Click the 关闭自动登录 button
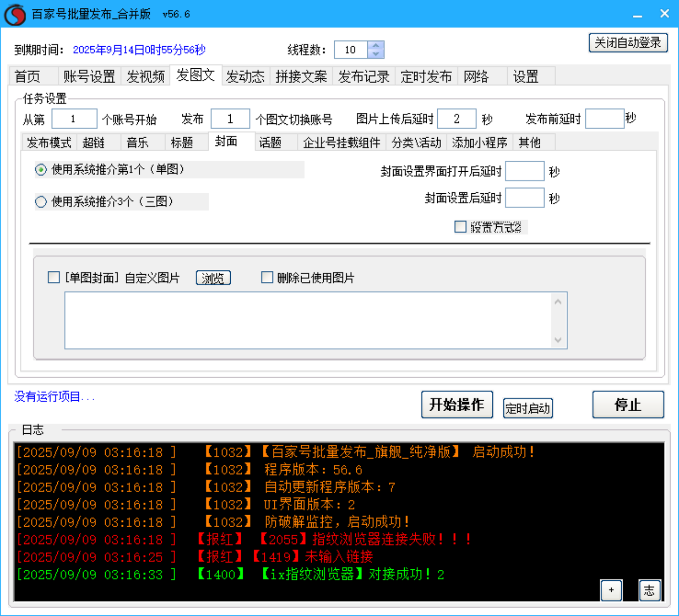Viewport: 679px width, 616px height. (x=627, y=43)
